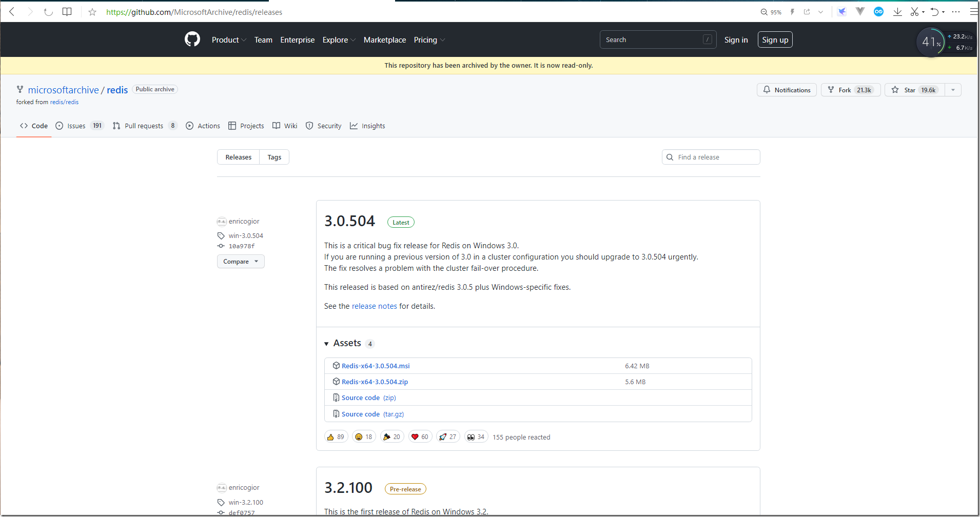This screenshot has width=980, height=517.
Task: Click the browser download arrow icon
Action: [897, 12]
